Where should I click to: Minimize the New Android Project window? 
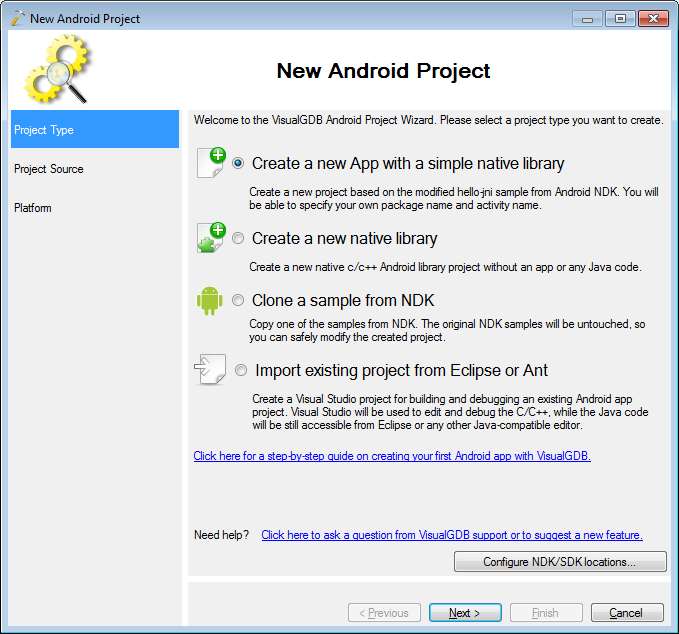[x=587, y=19]
